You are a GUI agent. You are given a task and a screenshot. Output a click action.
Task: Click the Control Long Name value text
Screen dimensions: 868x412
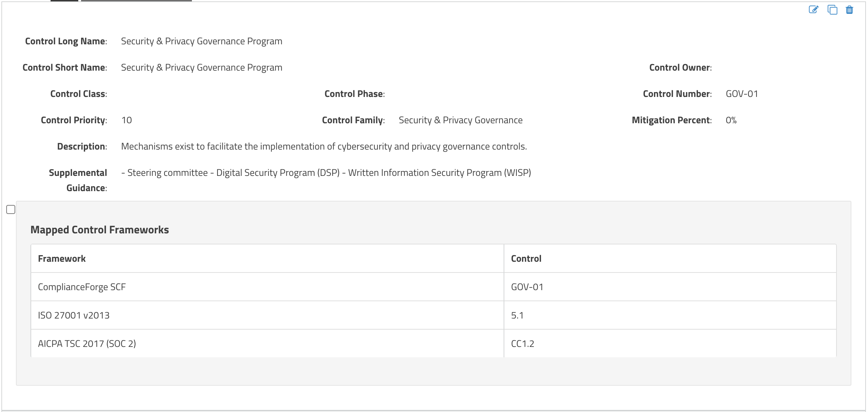point(202,41)
